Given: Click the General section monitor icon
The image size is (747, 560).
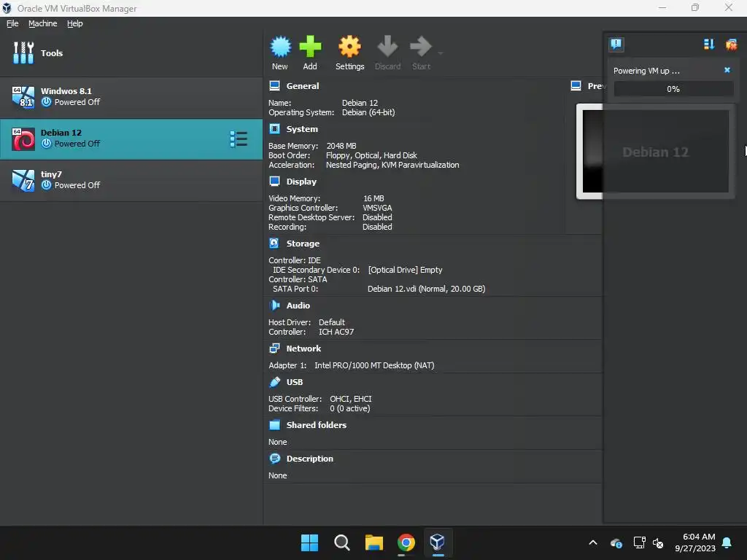Looking at the screenshot, I should click(x=274, y=86).
